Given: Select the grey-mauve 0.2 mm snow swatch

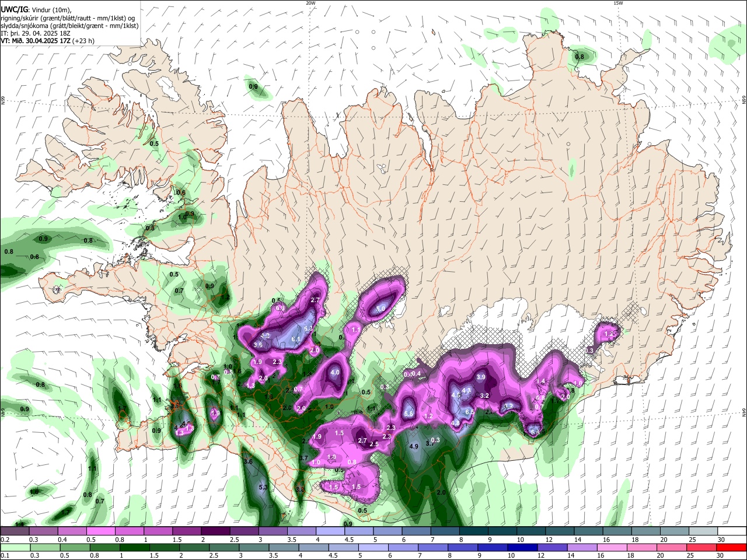Looking at the screenshot, I should 14,531.
